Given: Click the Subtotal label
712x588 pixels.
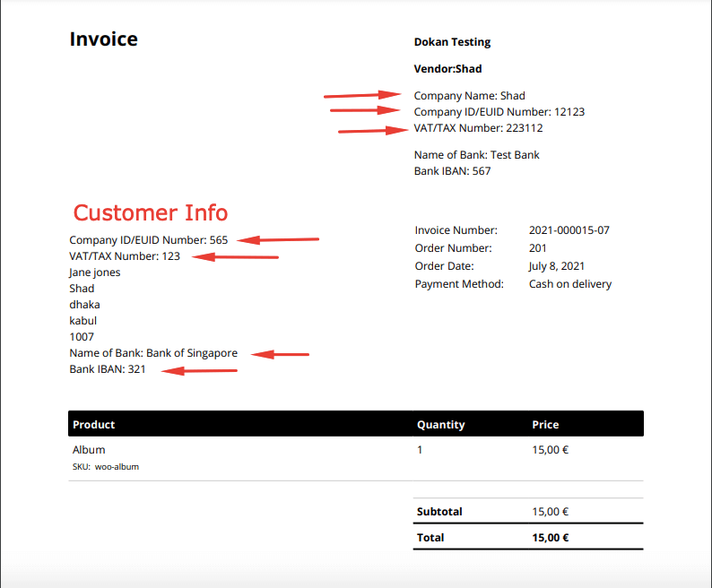Looking at the screenshot, I should point(439,512).
